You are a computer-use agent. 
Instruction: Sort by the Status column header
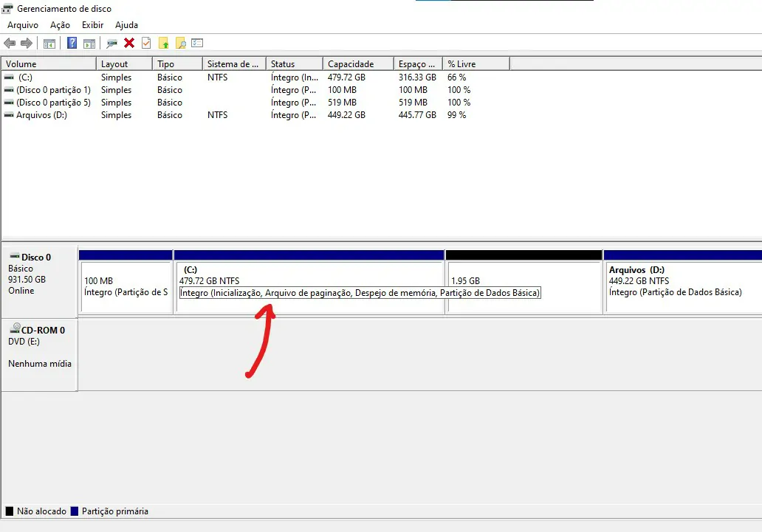click(x=295, y=63)
